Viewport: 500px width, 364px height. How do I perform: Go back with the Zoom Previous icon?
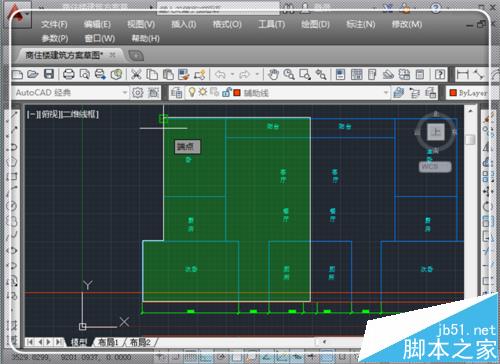click(321, 74)
